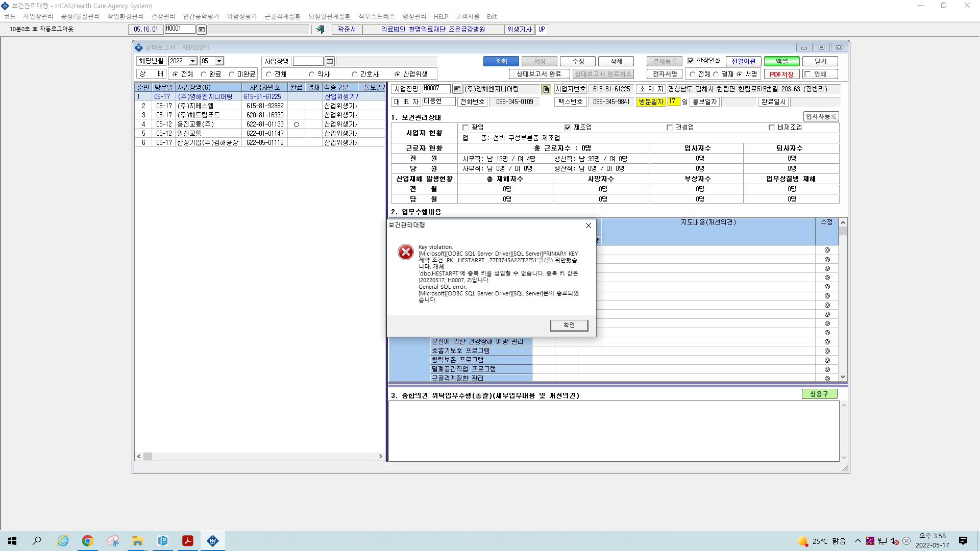
Task: Open the 사업장명 search lookup icon
Action: [x=330, y=61]
